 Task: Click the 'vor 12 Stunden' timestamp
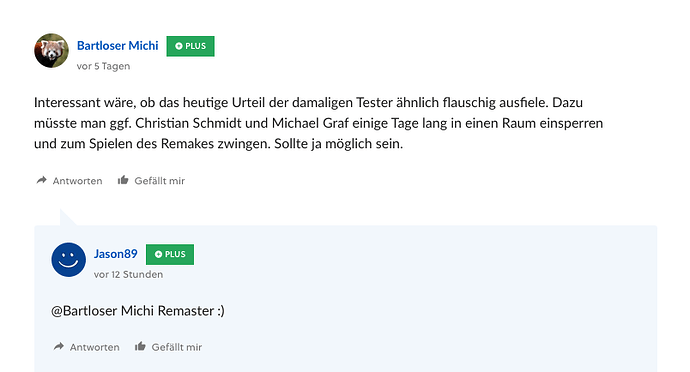tap(128, 274)
